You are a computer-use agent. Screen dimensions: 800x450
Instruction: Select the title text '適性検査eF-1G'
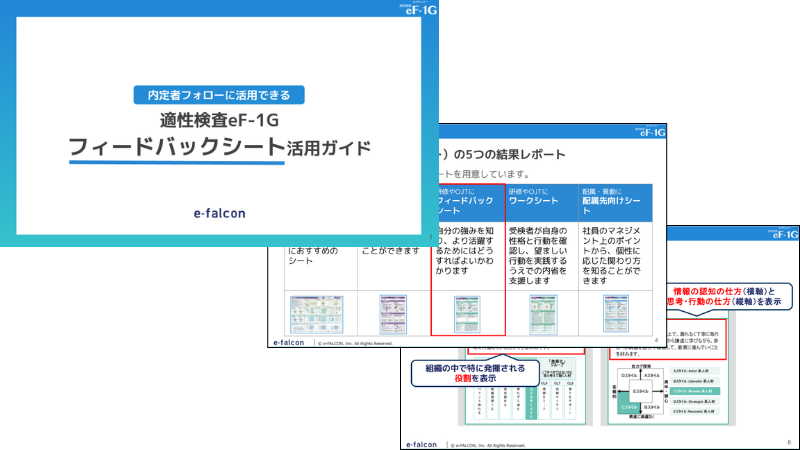click(x=219, y=120)
